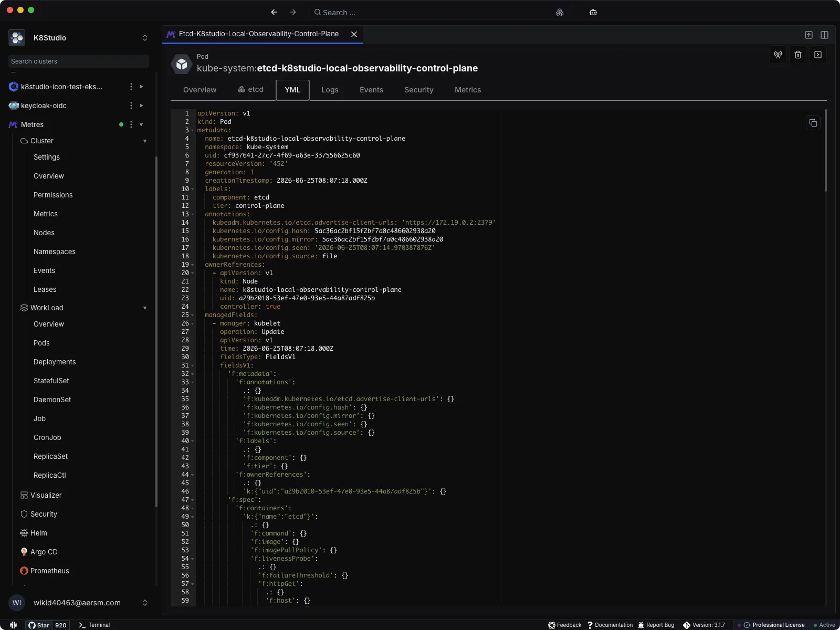Open Documentation link
The width and height of the screenshot is (840, 630).
(610, 625)
